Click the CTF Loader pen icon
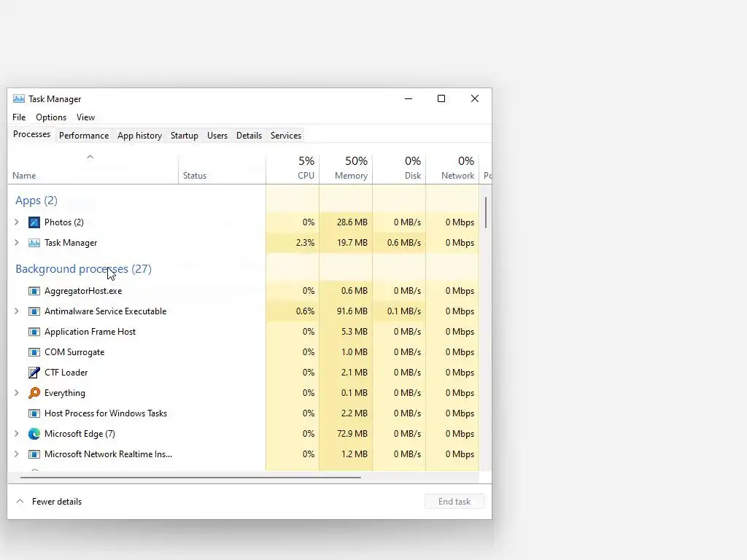 tap(34, 373)
